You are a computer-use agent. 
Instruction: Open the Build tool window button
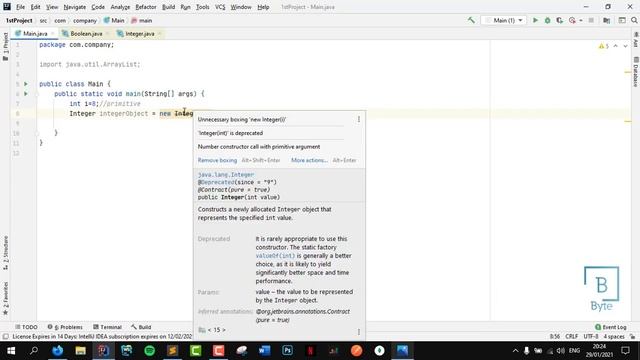141,327
